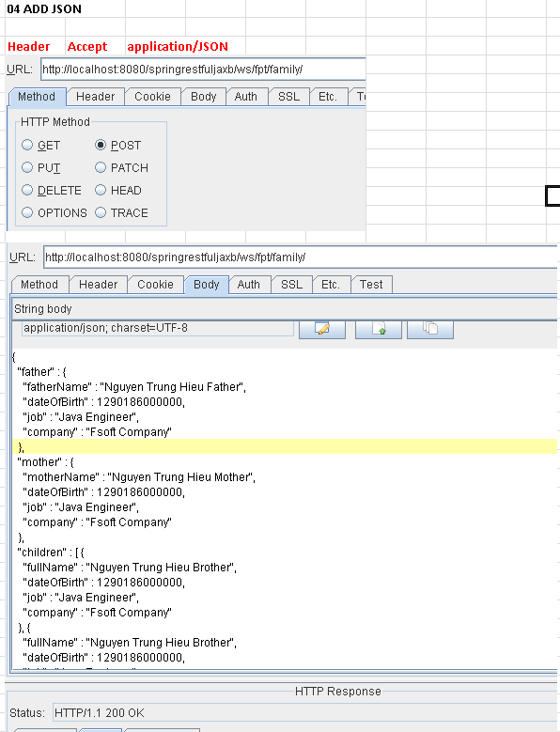Switch to Method tab in lower panel
560x732 pixels.
(39, 285)
